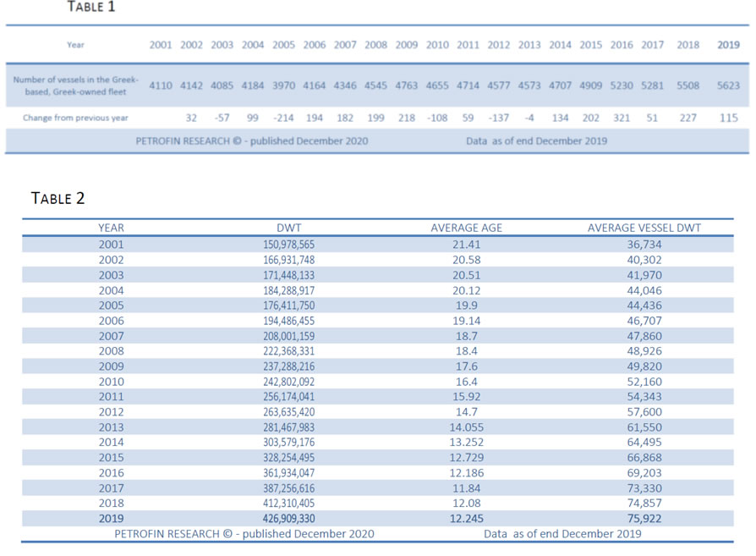Click 'Number of vessels in the Greek-based' label
Image resolution: width=756 pixels, height=556 pixels.
coord(76,85)
